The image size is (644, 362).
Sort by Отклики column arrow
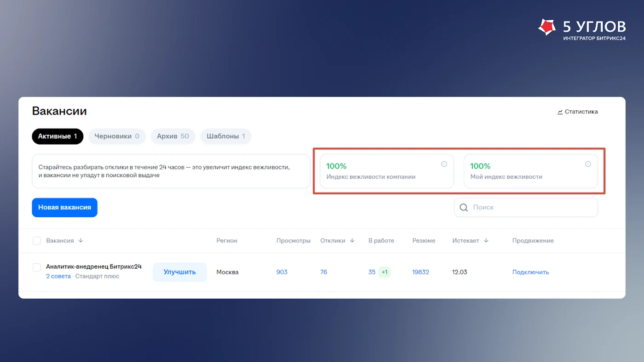coord(352,241)
